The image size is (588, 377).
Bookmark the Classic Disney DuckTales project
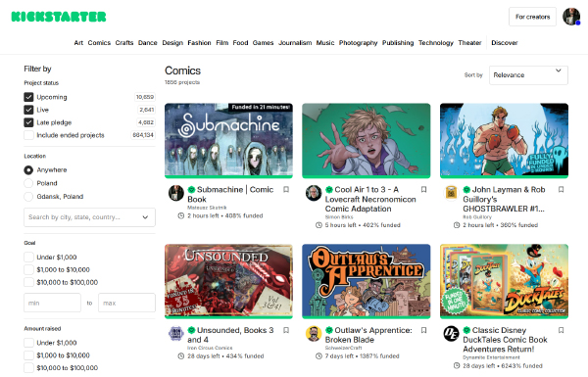(561, 330)
